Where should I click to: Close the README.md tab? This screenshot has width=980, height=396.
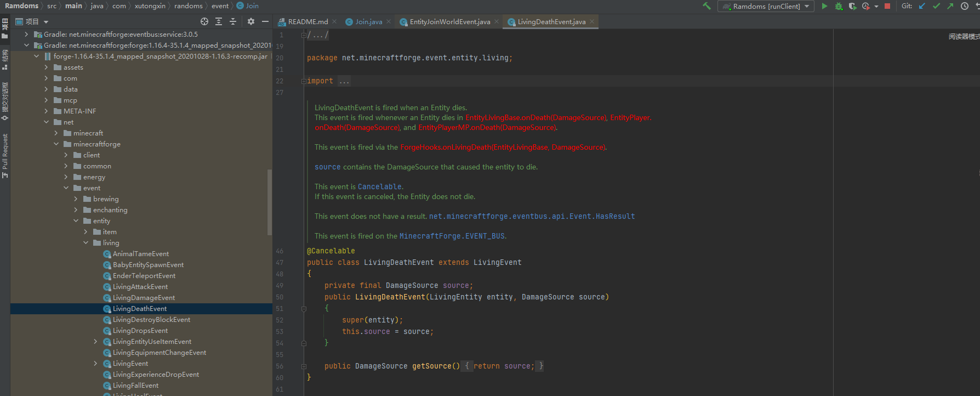[x=334, y=22]
